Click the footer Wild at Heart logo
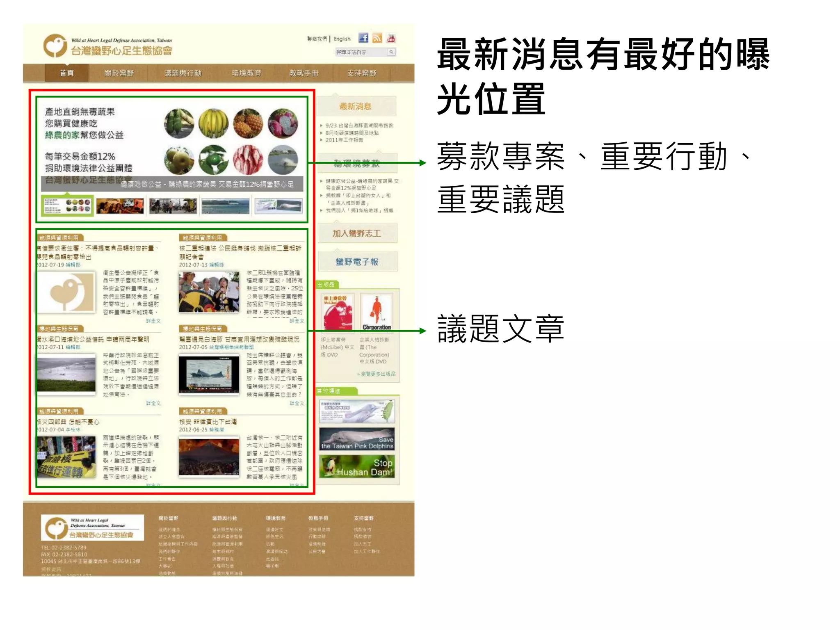Image resolution: width=840 pixels, height=630 pixels. click(x=92, y=527)
